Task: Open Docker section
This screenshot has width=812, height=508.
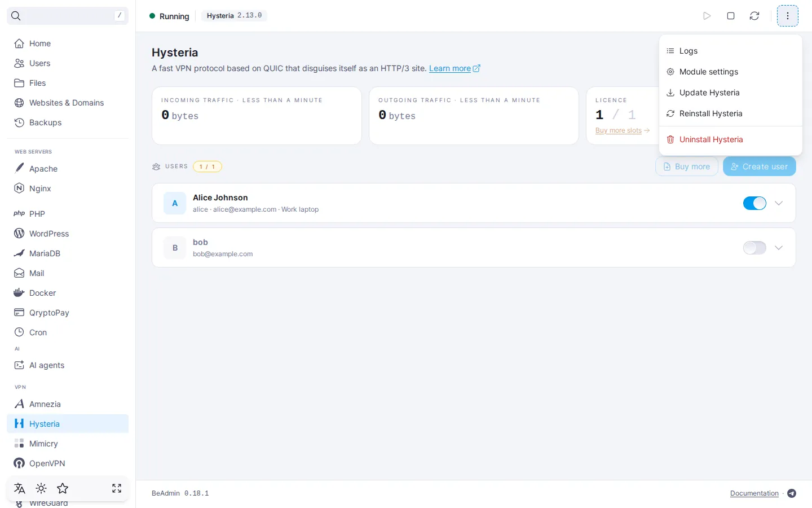Action: (68, 293)
